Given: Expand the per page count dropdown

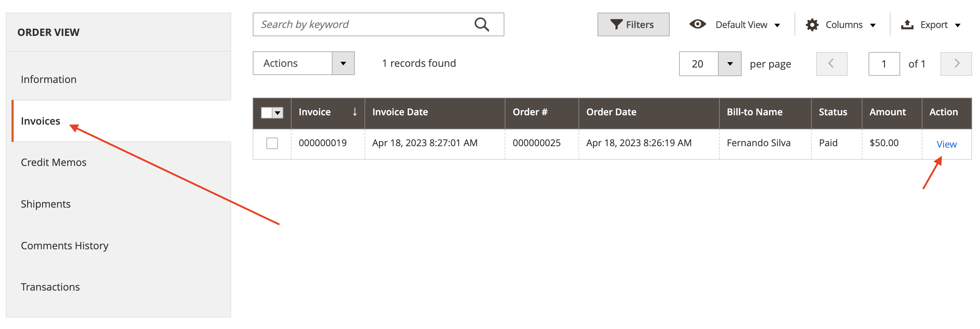Looking at the screenshot, I should 729,64.
